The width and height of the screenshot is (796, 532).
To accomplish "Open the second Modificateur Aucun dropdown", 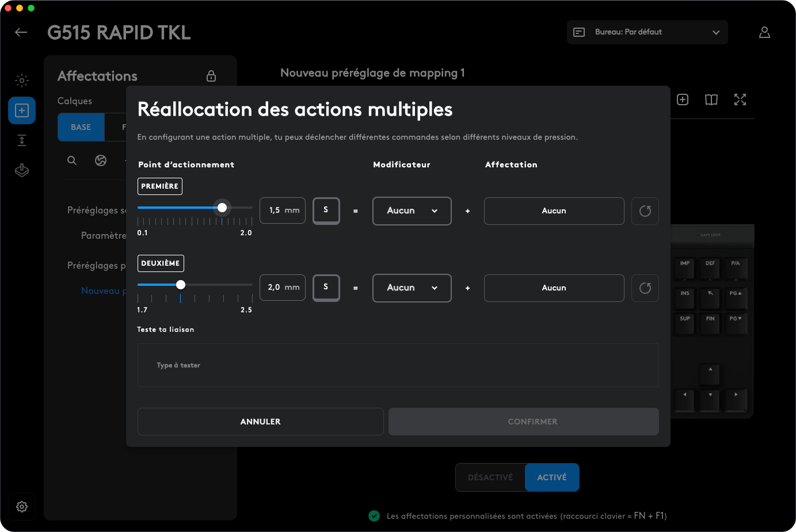I will [x=412, y=288].
